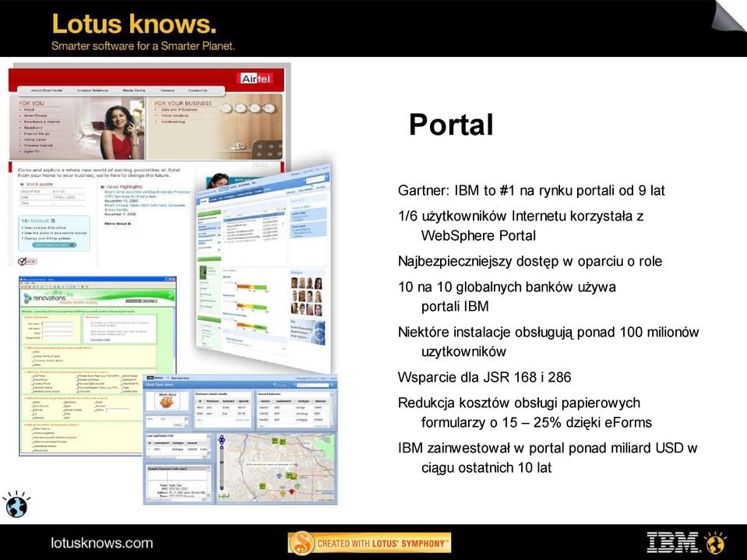Click the My Account box in Airtel screenshot
This screenshot has width=747, height=560.
pos(55,234)
